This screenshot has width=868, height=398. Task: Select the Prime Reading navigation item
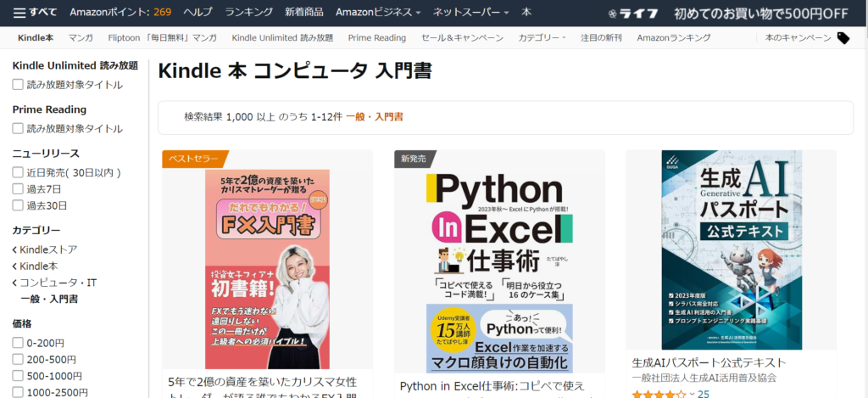point(376,38)
